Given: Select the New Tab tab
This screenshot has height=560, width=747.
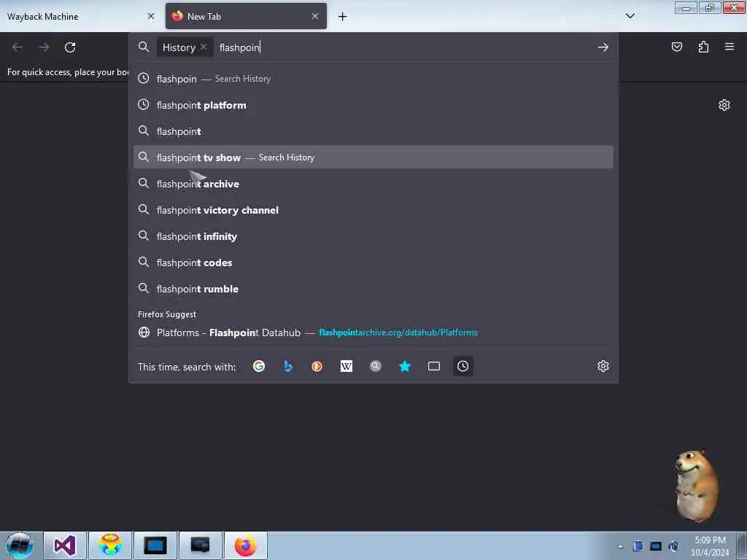Looking at the screenshot, I should tap(246, 16).
